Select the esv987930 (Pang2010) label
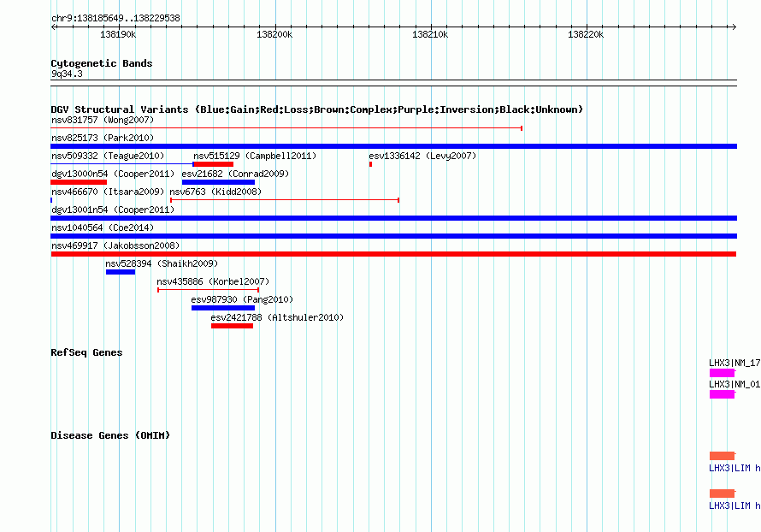This screenshot has height=532, width=761. click(x=242, y=299)
